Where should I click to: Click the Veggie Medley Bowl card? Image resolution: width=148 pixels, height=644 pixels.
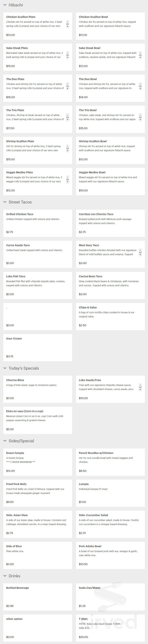pos(110,182)
